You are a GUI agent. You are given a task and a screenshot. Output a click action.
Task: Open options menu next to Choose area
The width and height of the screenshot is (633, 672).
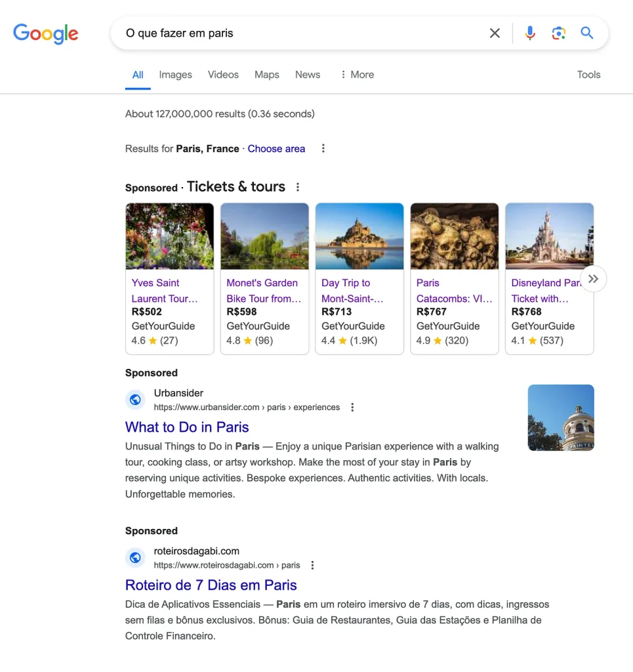(323, 148)
